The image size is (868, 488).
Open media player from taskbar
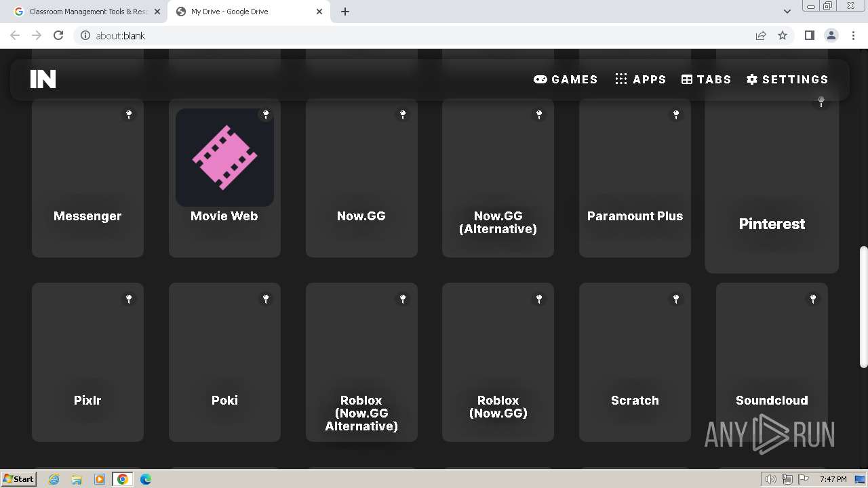coord(100,479)
